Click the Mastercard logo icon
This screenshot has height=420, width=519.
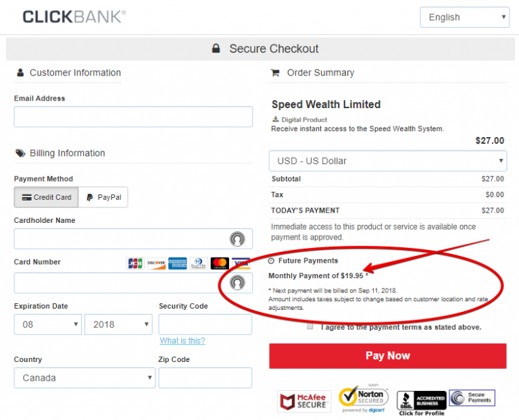(220, 263)
